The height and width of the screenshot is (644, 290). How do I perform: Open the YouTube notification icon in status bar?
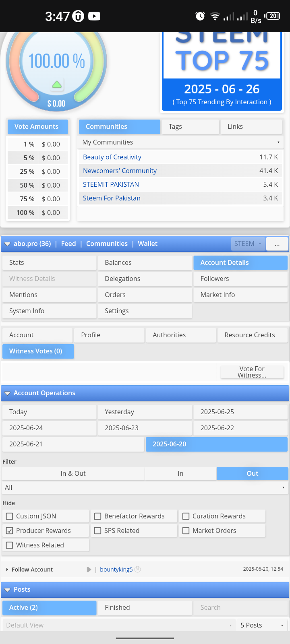click(94, 16)
